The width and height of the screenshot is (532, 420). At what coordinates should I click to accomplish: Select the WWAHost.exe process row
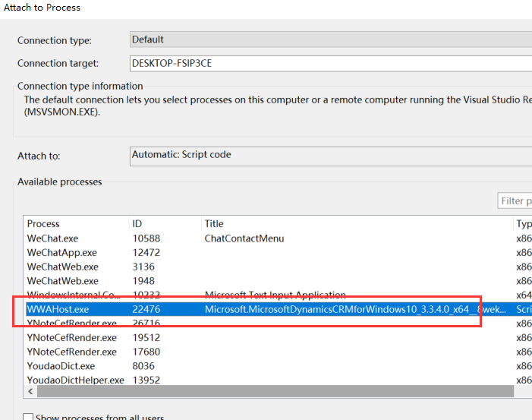[58, 309]
